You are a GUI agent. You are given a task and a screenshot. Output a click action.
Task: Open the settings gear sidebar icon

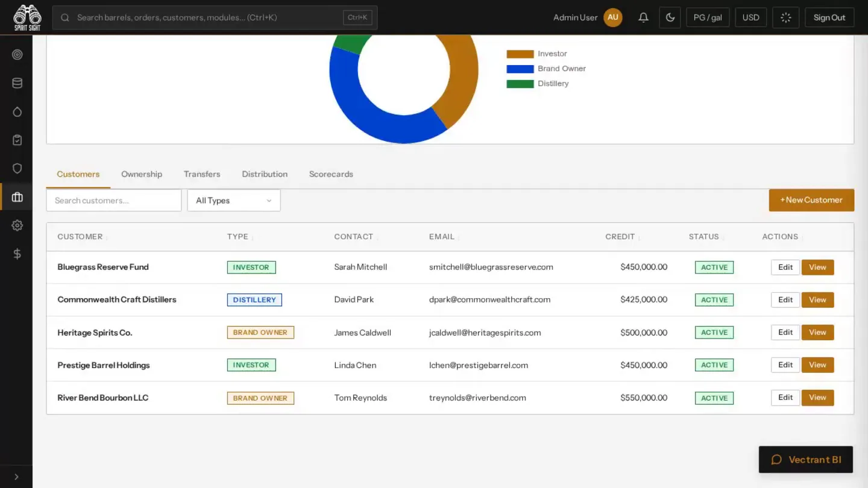point(17,225)
